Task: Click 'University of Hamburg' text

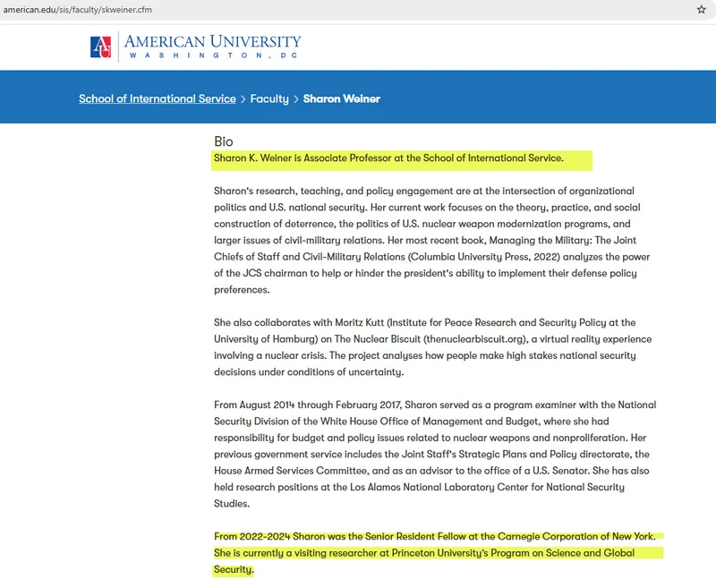Action: click(266, 338)
